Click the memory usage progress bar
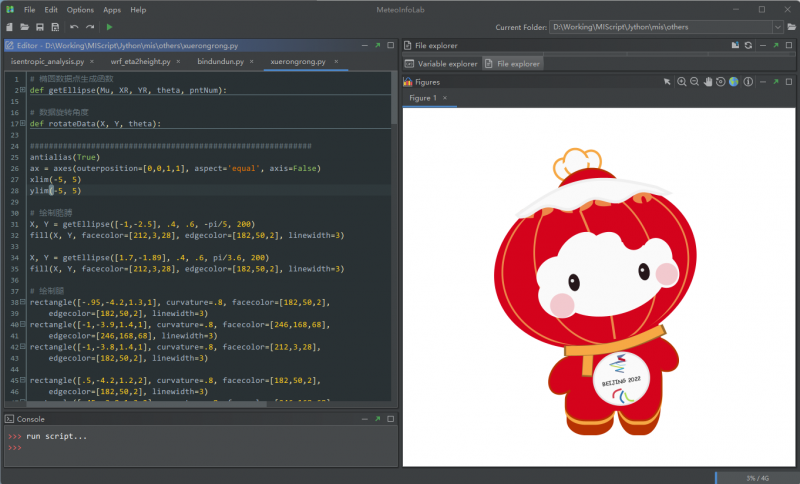This screenshot has height=484, width=800. pyautogui.click(x=756, y=477)
